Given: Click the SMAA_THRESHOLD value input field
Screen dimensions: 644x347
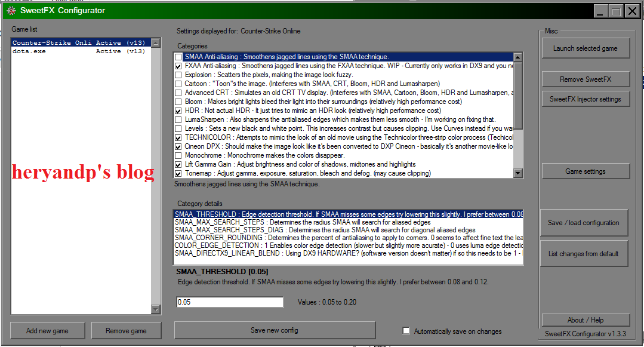Looking at the screenshot, I should (x=230, y=302).
